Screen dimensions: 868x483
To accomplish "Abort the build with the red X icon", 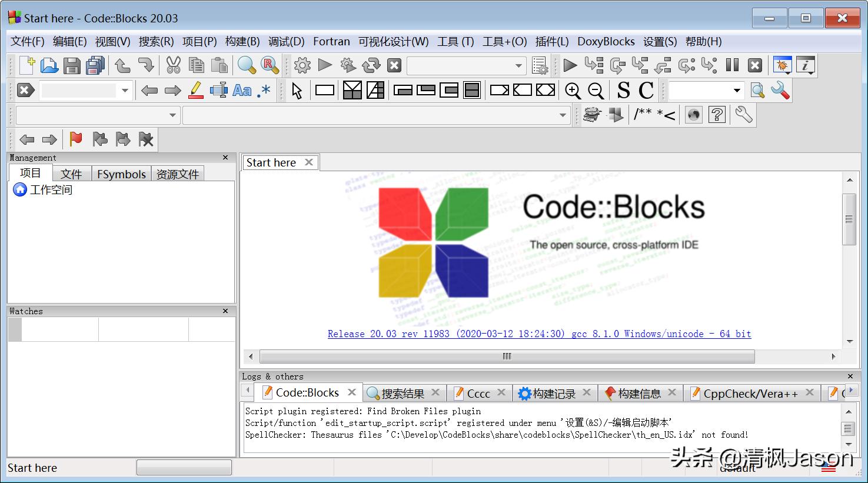I will point(393,65).
